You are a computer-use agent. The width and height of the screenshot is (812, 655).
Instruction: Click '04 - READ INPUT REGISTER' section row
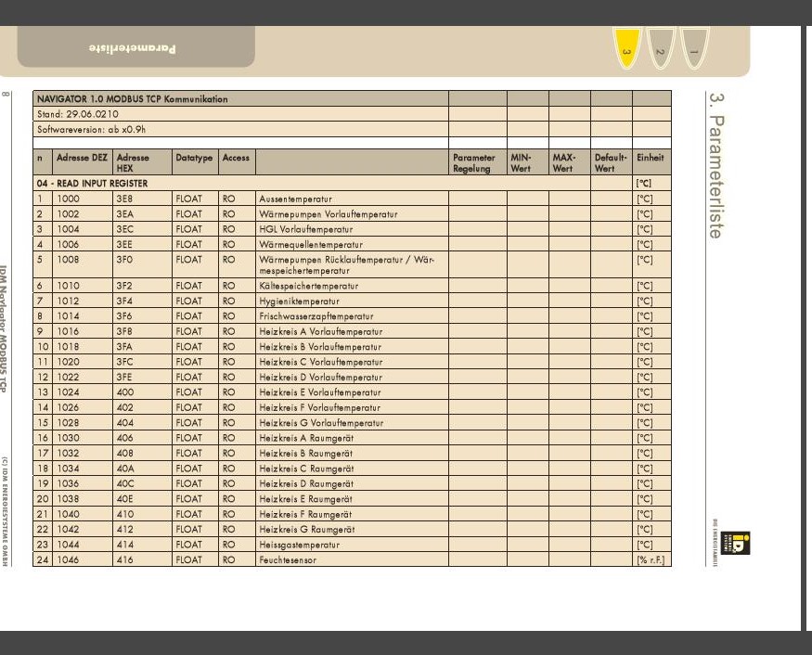[x=311, y=183]
